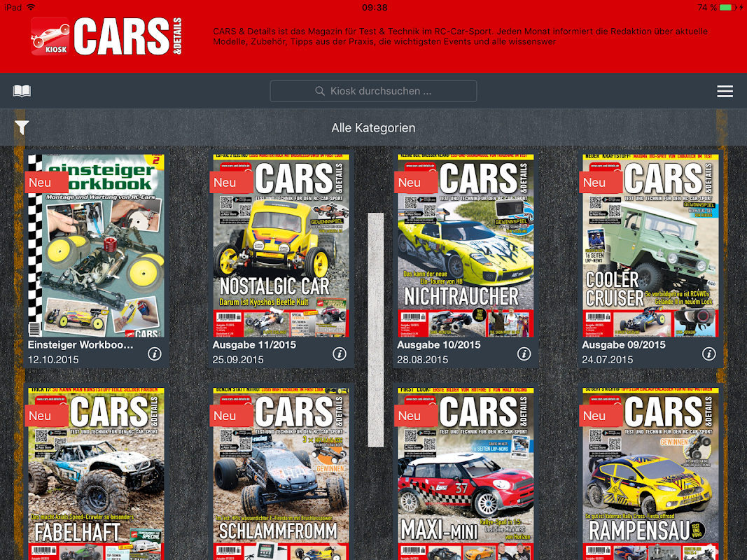The width and height of the screenshot is (747, 560).
Task: Tap the magazine description text in header
Action: click(460, 36)
